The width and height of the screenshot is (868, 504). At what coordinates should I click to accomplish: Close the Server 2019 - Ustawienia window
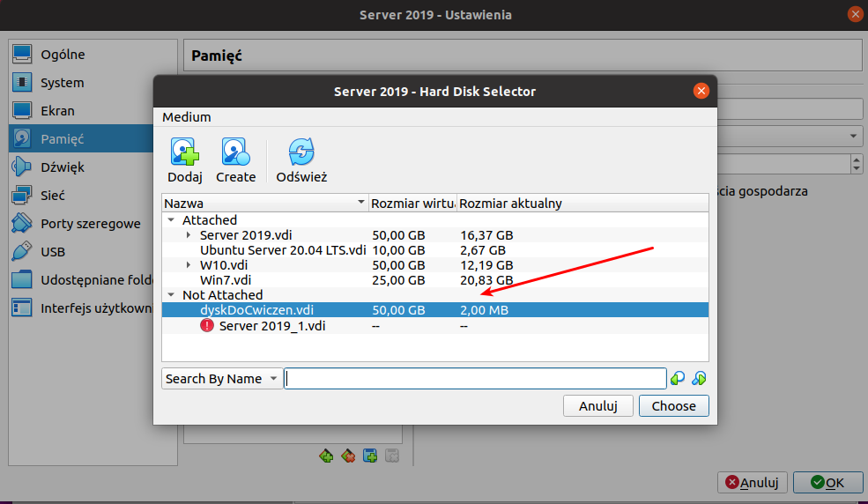(856, 14)
